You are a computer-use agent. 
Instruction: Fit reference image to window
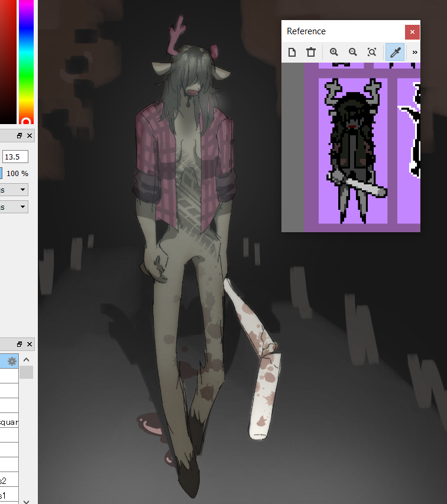point(372,52)
